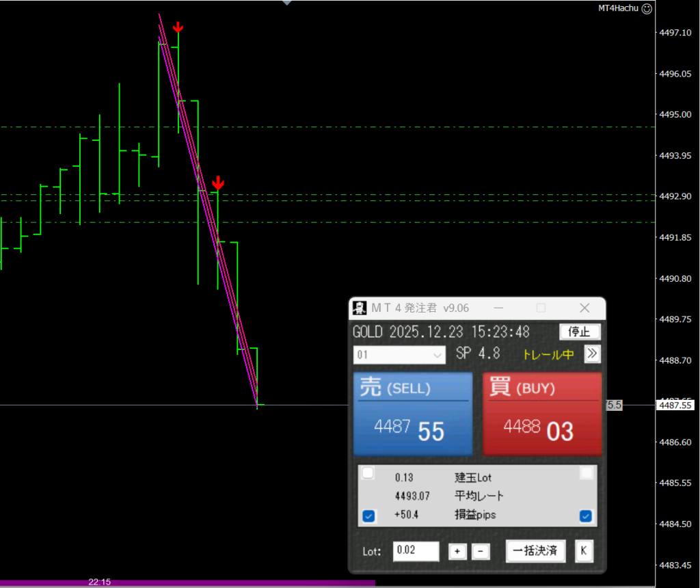Tick the upper-left unchecked checkbox beside 0.13
The image size is (700, 588).
click(368, 473)
